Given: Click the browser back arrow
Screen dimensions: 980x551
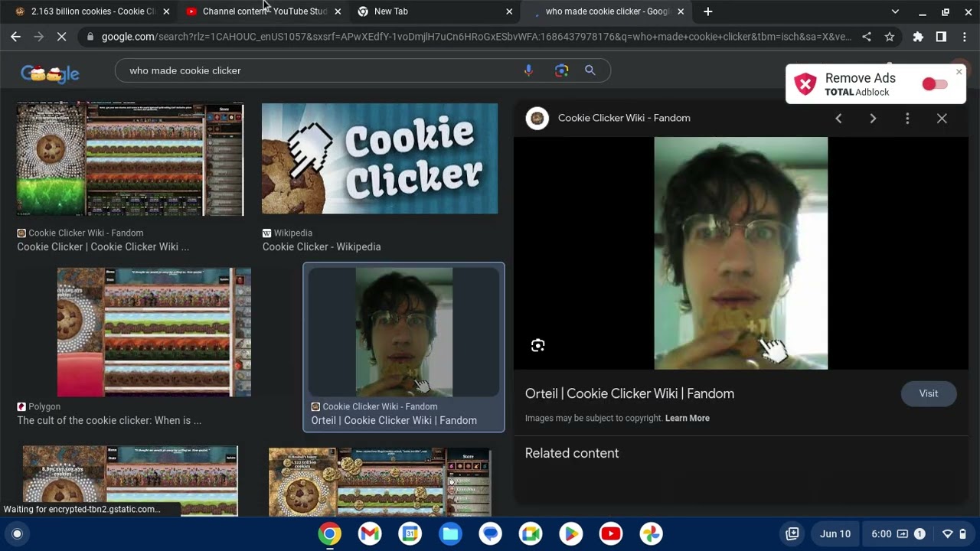Looking at the screenshot, I should (x=15, y=37).
